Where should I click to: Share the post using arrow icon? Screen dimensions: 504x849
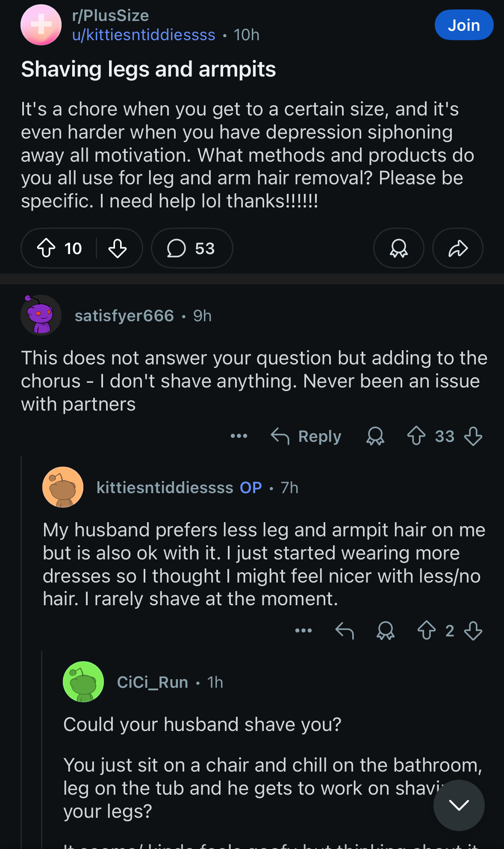[x=457, y=248]
